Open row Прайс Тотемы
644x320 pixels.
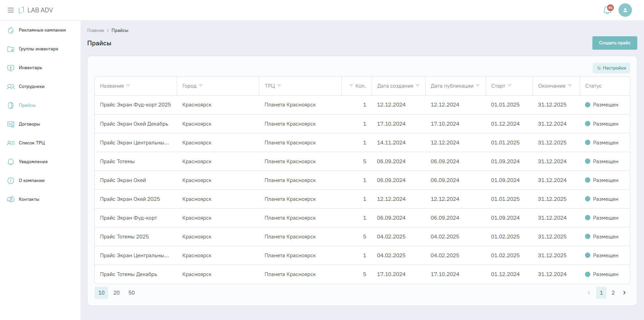pyautogui.click(x=362, y=162)
